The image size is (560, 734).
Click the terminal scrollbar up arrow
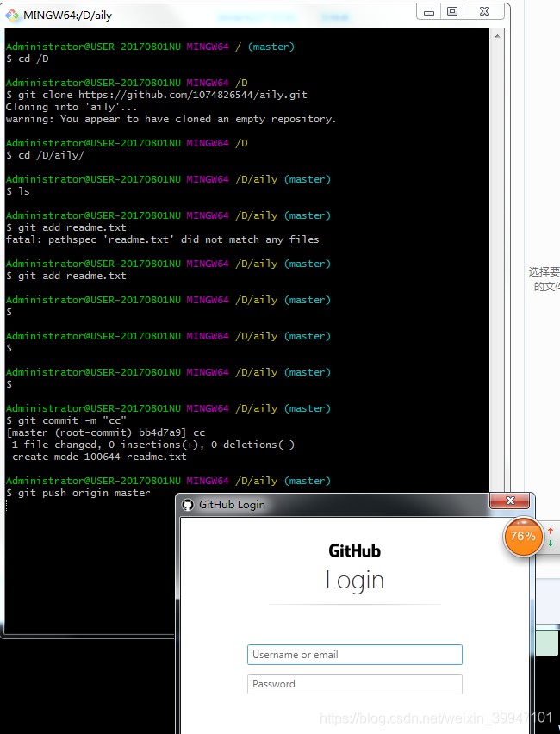(497, 36)
